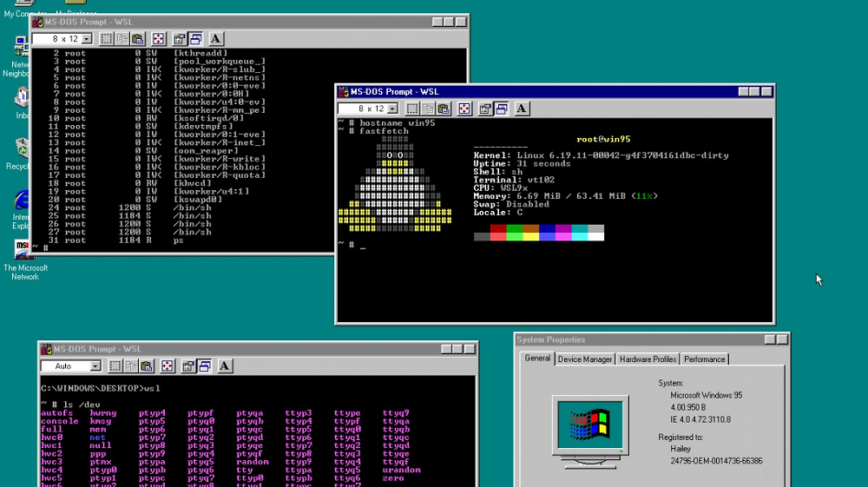Viewport: 868px width, 487px height.
Task: Click 'urandom' entry in /dev listing
Action: 401,470
